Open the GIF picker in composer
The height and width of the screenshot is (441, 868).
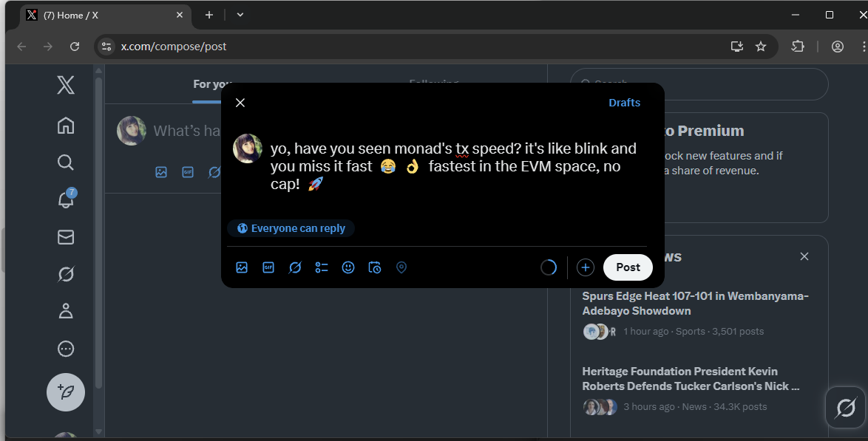(268, 267)
